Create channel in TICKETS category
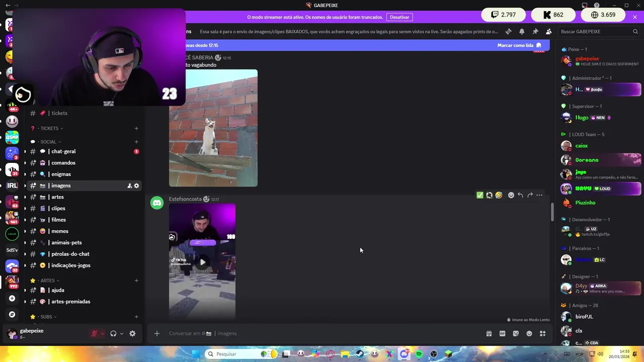 click(136, 128)
